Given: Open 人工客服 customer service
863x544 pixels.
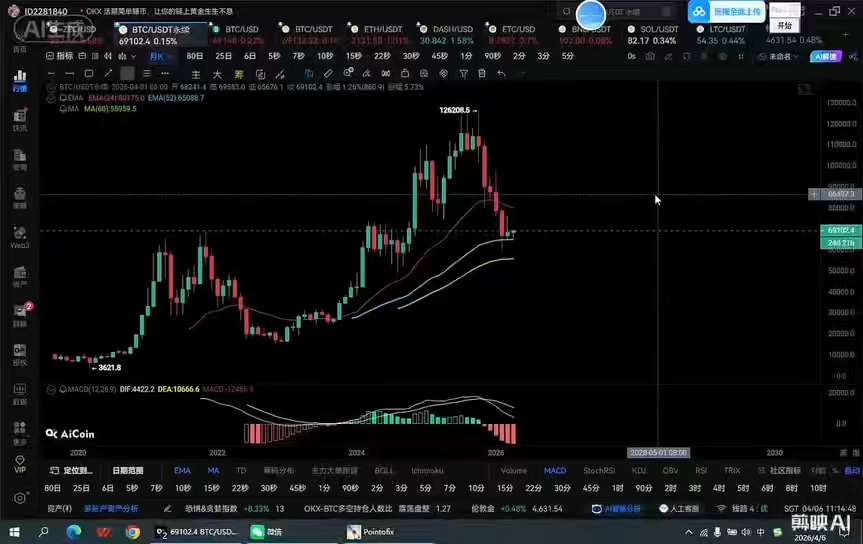Looking at the screenshot, I should pos(679,509).
